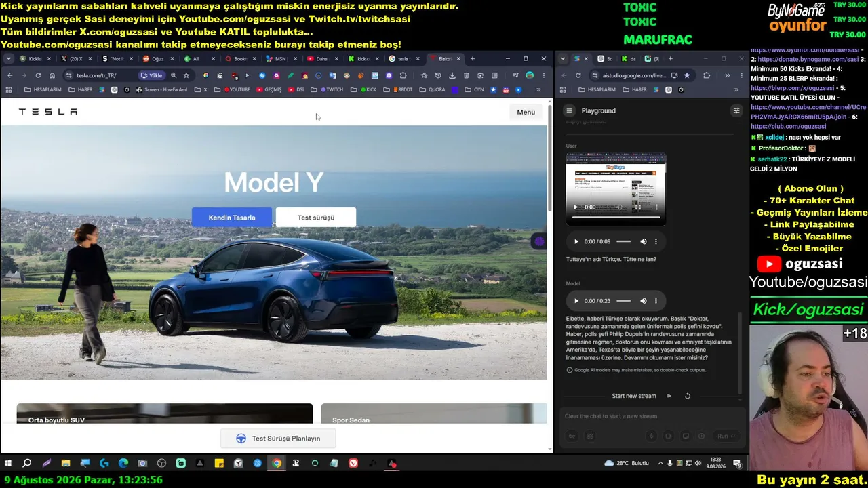This screenshot has height=488, width=868.
Task: Click the Tesla logo
Action: 48,112
